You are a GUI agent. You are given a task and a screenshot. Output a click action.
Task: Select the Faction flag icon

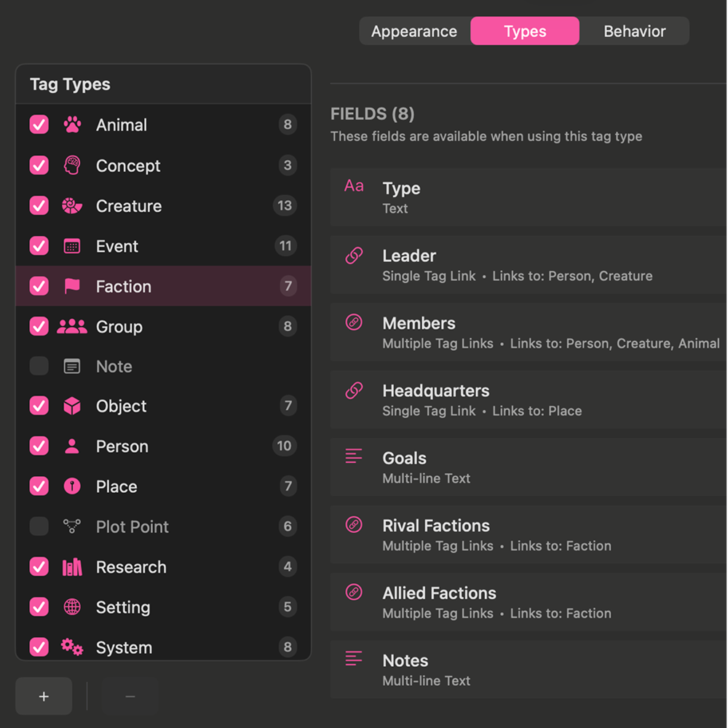(71, 286)
